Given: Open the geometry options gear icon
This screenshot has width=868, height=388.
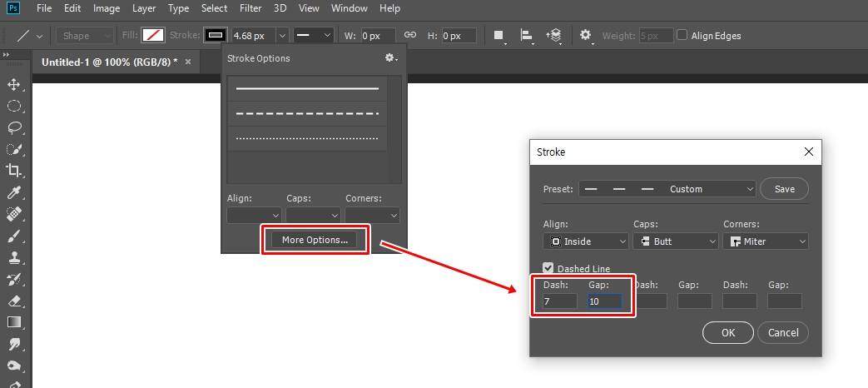Looking at the screenshot, I should pyautogui.click(x=586, y=36).
